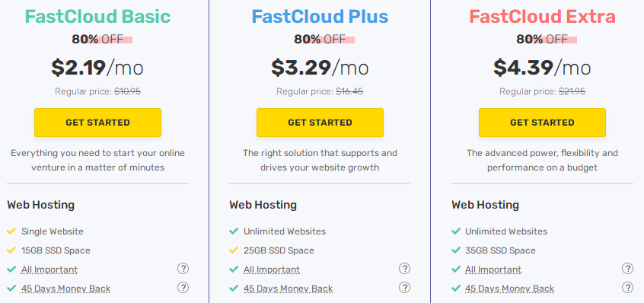Screen dimensions: 644x303
Task: Open All Important link in Basic plan
Action: pos(49,270)
